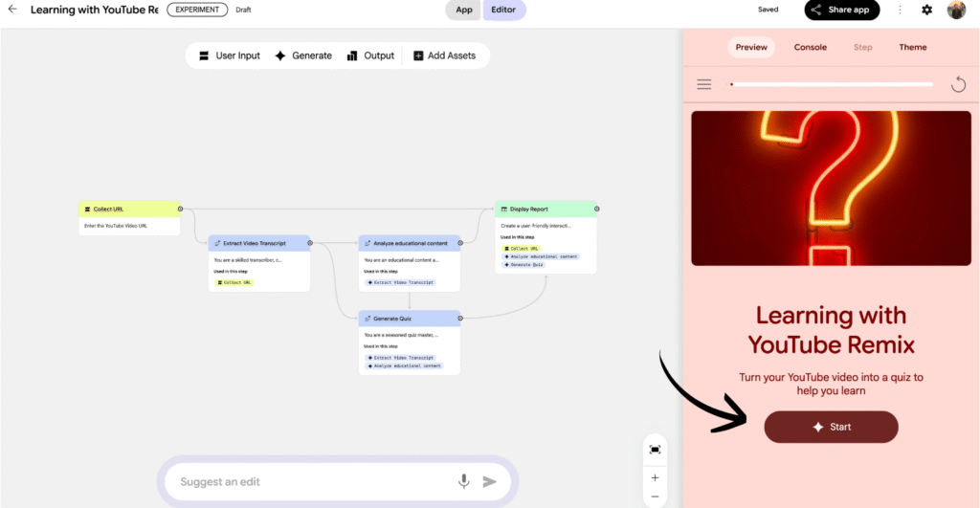Switch to the Console tab
The width and height of the screenshot is (980, 508).
pyautogui.click(x=810, y=47)
